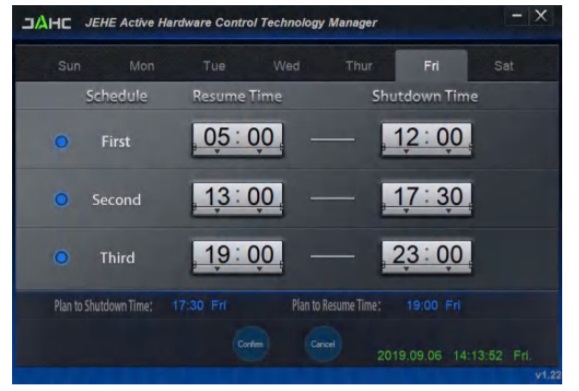
Task: Click the First shutdown time field 12:00
Action: click(x=426, y=140)
